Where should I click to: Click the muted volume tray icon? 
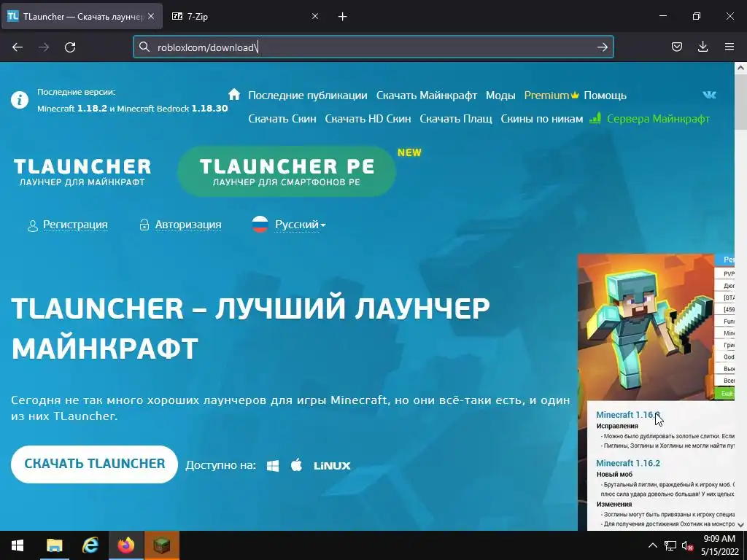tap(687, 545)
